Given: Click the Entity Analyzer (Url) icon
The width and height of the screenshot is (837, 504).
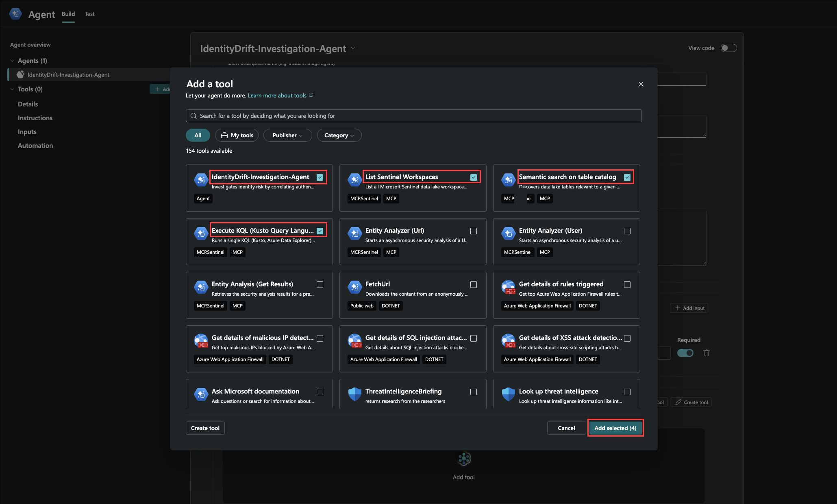Looking at the screenshot, I should pyautogui.click(x=354, y=233).
